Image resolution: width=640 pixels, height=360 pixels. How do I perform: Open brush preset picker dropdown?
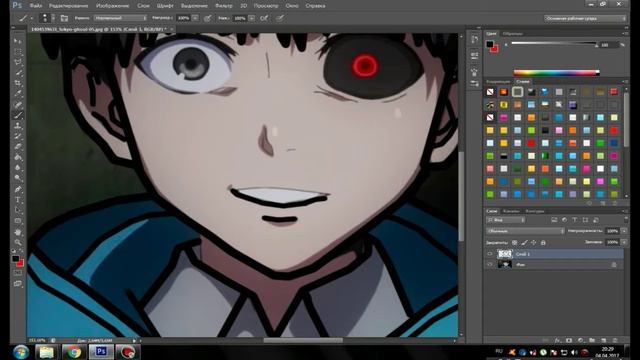tap(53, 18)
